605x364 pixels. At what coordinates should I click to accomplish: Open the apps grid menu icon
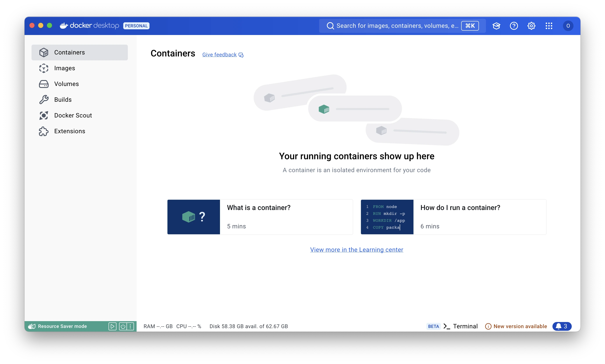[x=549, y=26]
